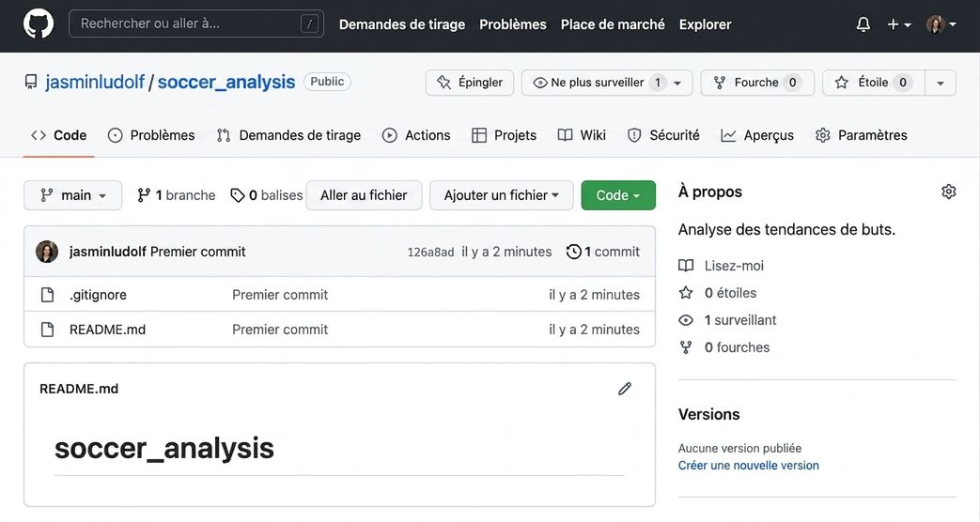Screen dimensions: 980x522
Task: Switch to the Aperçus tab
Action: pyautogui.click(x=757, y=135)
